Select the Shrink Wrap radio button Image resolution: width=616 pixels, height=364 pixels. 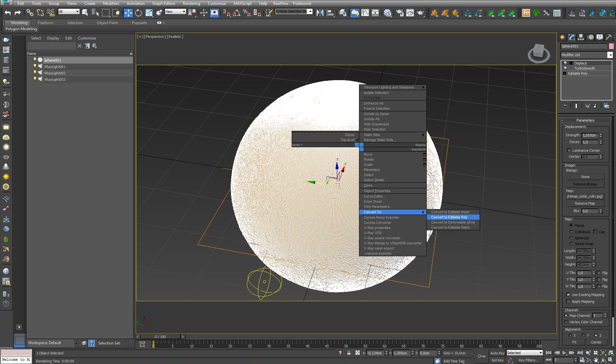[571, 243]
